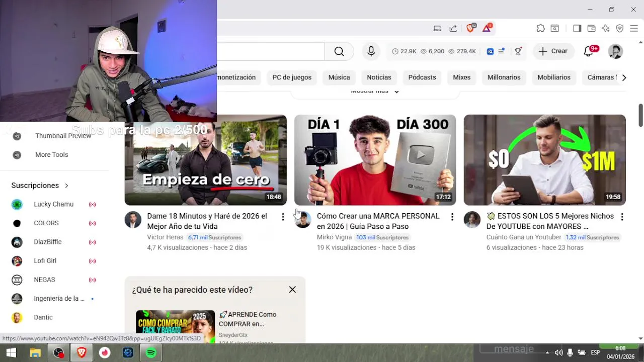Open the browser hamburger menu
Screen dimensions: 644x362
[634, 29]
